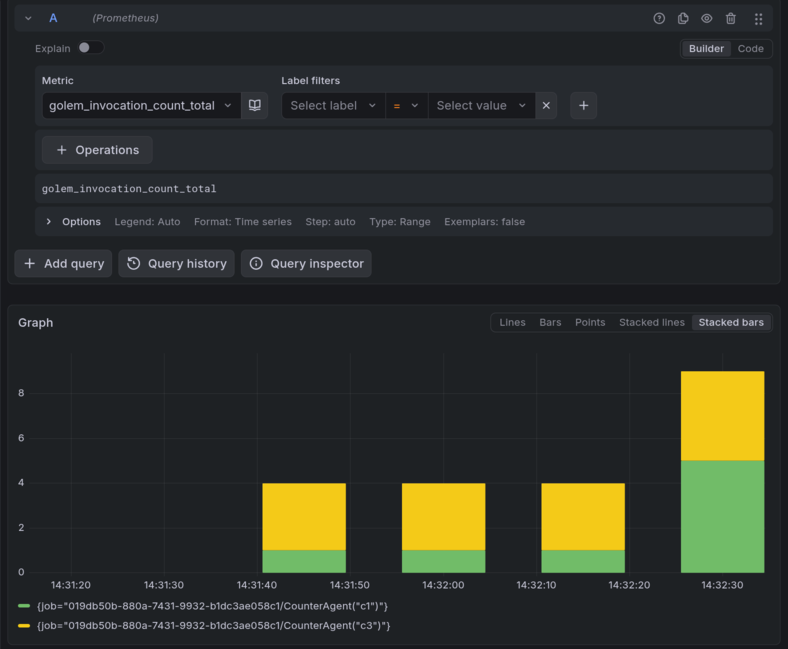Duplicate query A with the copy icon

[x=683, y=18]
